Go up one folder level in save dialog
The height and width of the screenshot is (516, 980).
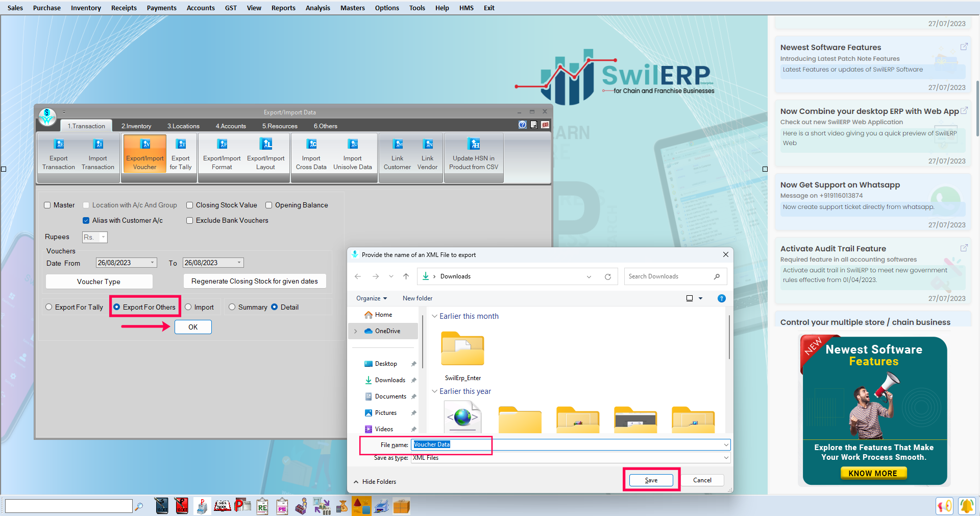[x=406, y=276]
